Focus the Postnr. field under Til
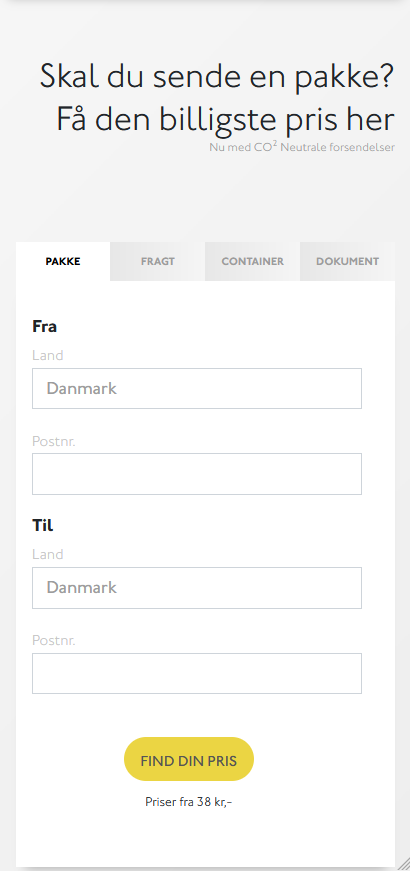This screenshot has height=871, width=410. pyautogui.click(x=197, y=673)
